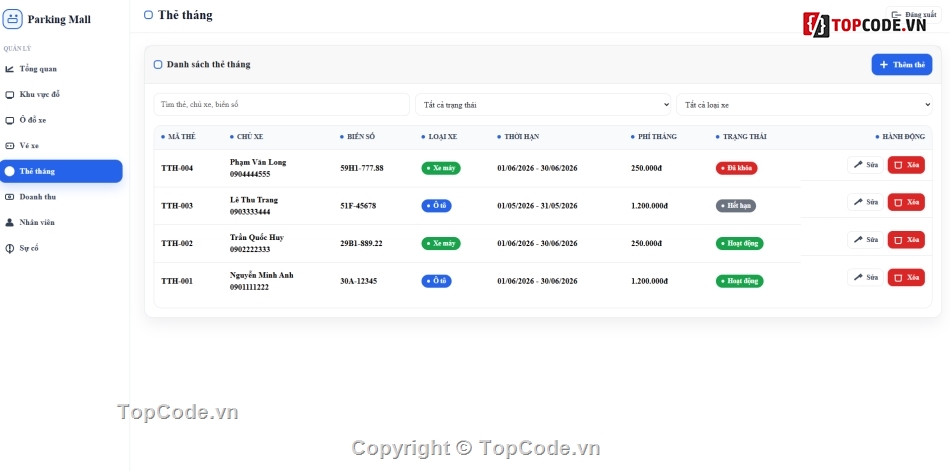Click the Hết hạn status badge
The image size is (950, 471).
[x=736, y=205]
